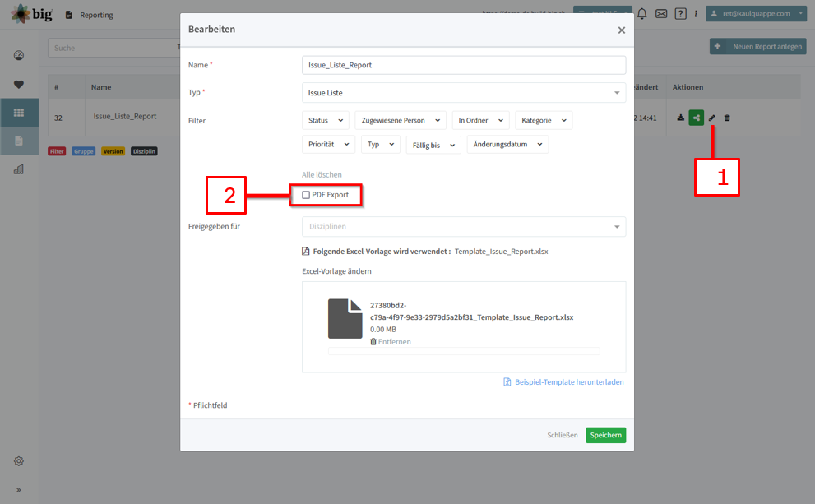The height and width of the screenshot is (504, 815).
Task: Open the Fällig bis filter dropdown
Action: point(433,145)
